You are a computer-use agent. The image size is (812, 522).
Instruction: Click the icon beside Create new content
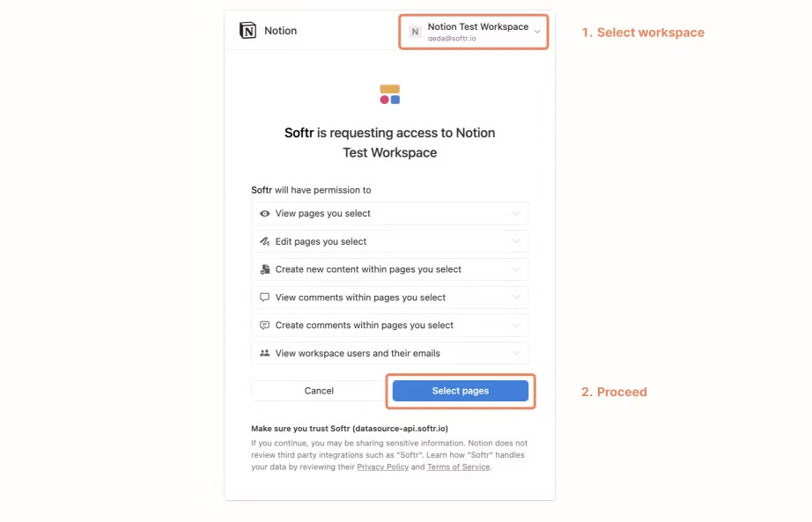264,269
